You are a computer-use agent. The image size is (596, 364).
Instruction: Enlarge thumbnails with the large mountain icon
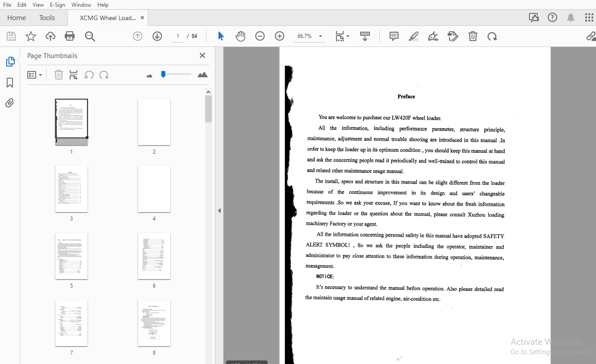tap(202, 75)
